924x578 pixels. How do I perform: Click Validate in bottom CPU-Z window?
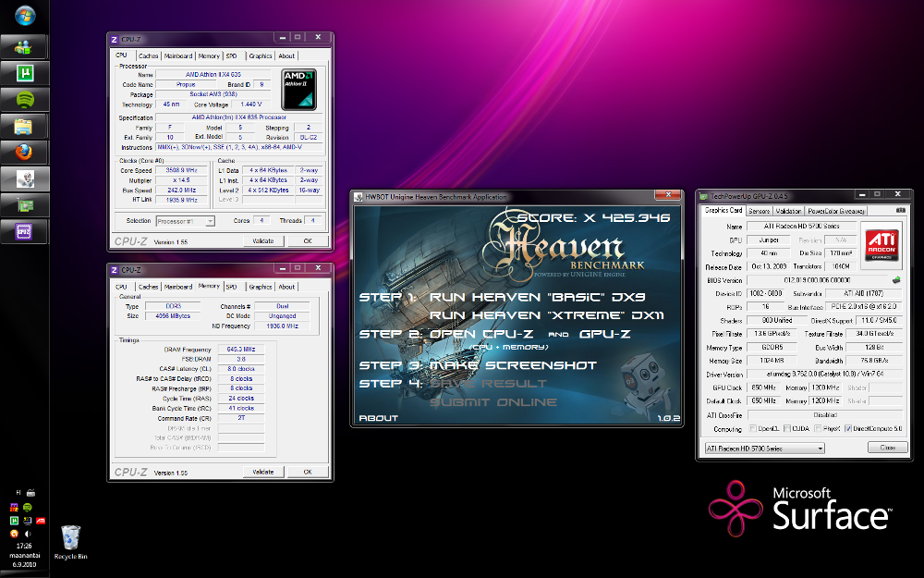pos(262,472)
